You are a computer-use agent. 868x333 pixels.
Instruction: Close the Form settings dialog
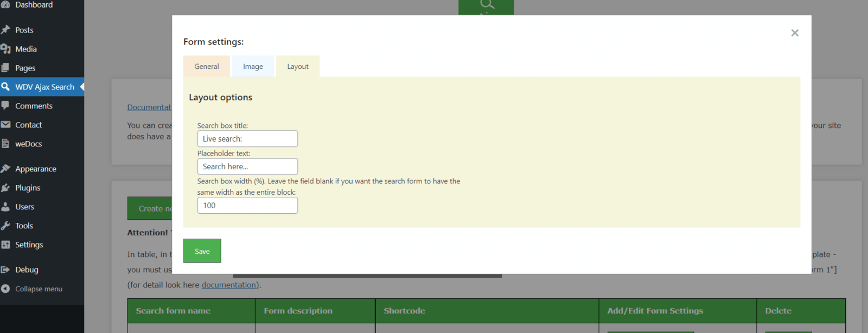pos(795,33)
